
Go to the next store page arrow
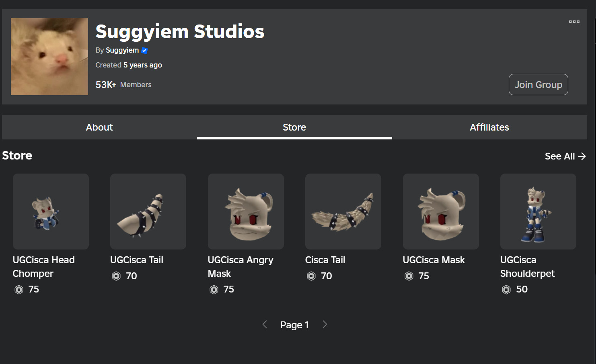point(325,324)
